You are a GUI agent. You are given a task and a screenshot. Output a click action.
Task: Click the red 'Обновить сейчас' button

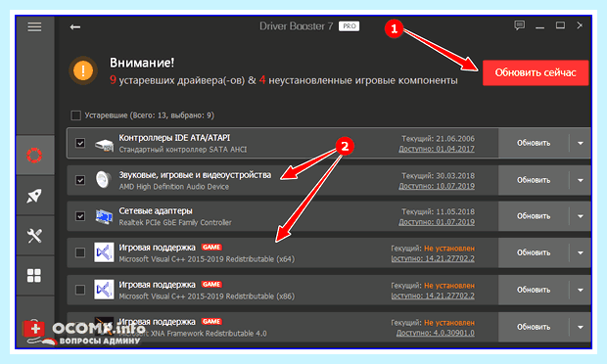[x=536, y=72]
